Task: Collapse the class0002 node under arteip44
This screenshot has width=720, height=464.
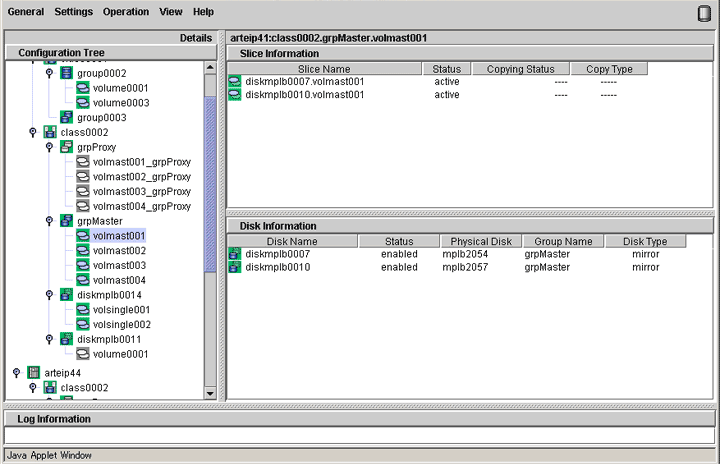Action: [x=33, y=387]
